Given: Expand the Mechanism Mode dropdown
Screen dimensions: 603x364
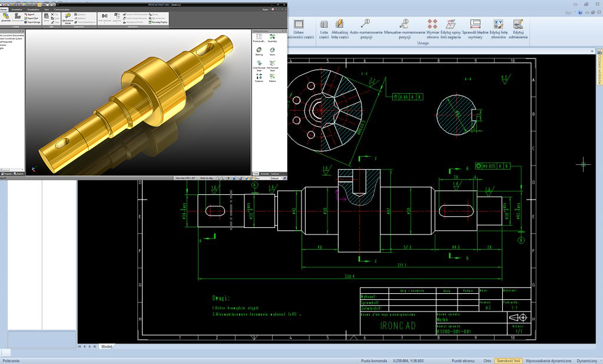Looking at the screenshot, I should tap(67, 22).
